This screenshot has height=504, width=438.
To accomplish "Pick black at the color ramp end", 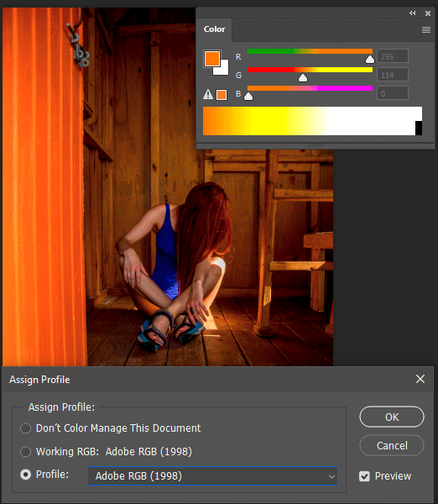I will (419, 128).
